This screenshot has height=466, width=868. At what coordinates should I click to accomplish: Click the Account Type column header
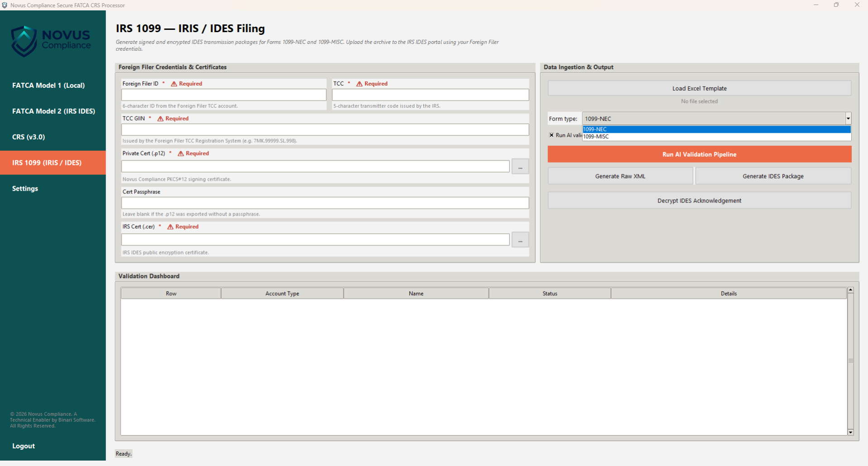coord(282,293)
